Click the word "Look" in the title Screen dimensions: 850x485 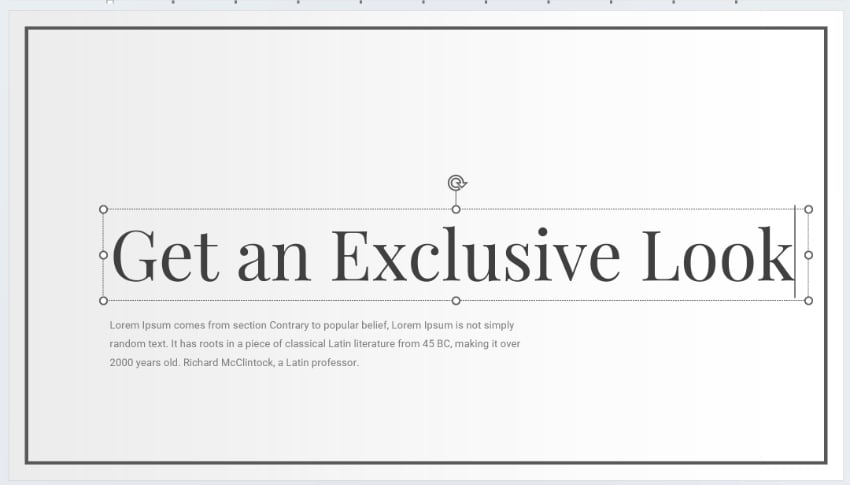[x=716, y=255]
